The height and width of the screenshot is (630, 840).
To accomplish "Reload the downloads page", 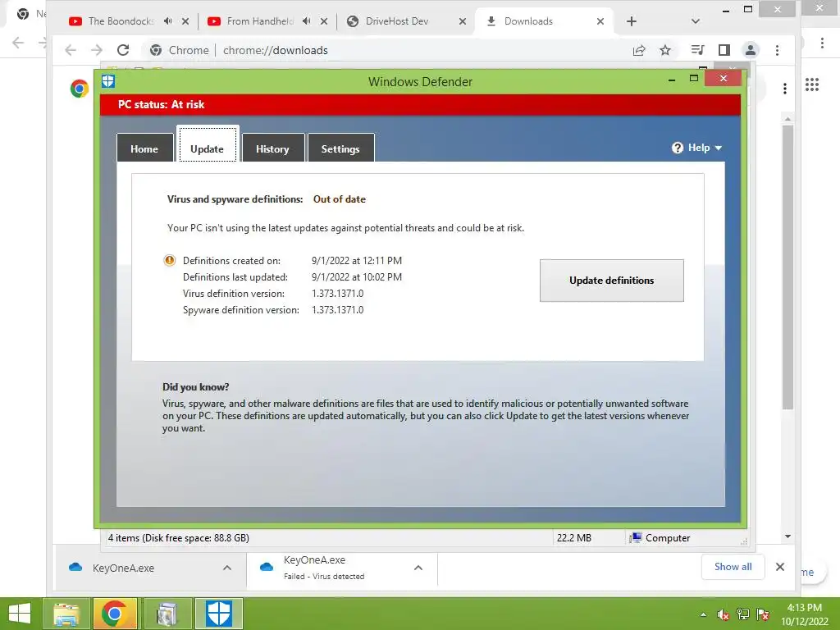I will pos(123,50).
